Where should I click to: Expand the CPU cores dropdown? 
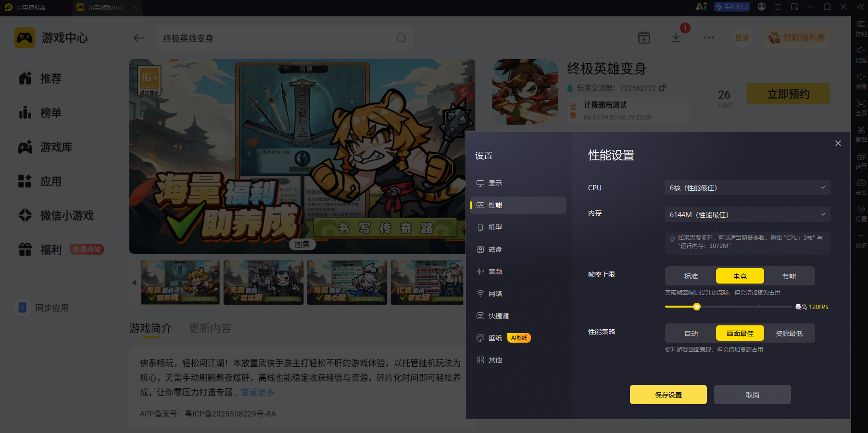point(748,187)
